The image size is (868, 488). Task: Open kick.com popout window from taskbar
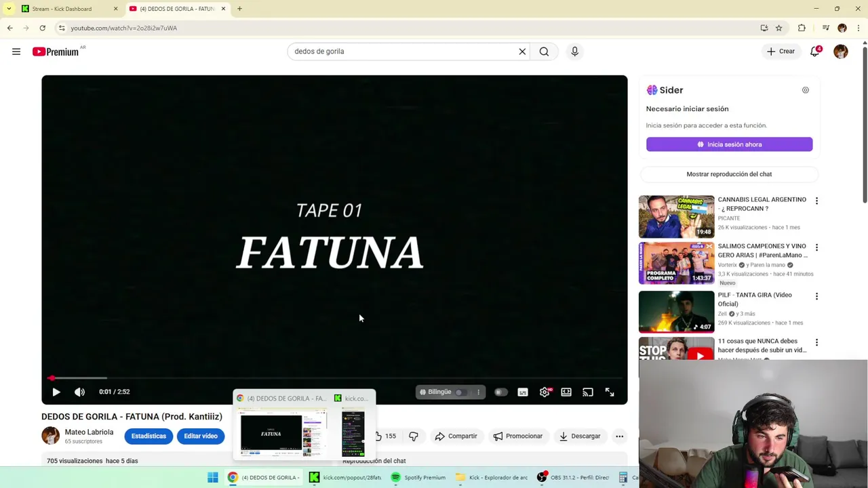346,477
